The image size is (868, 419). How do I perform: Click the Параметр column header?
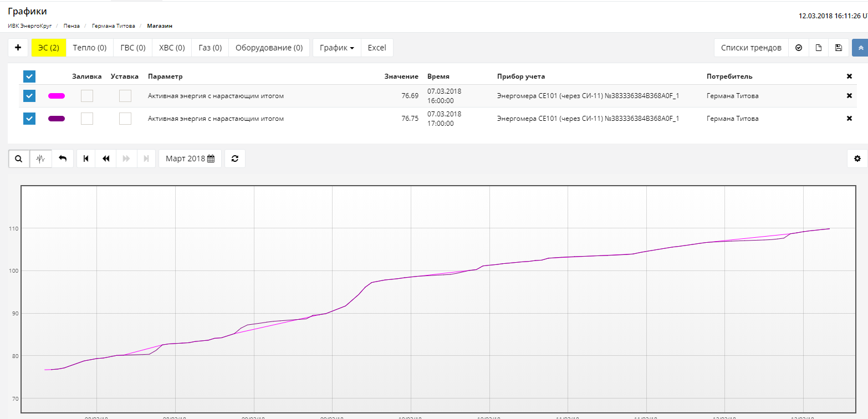165,76
